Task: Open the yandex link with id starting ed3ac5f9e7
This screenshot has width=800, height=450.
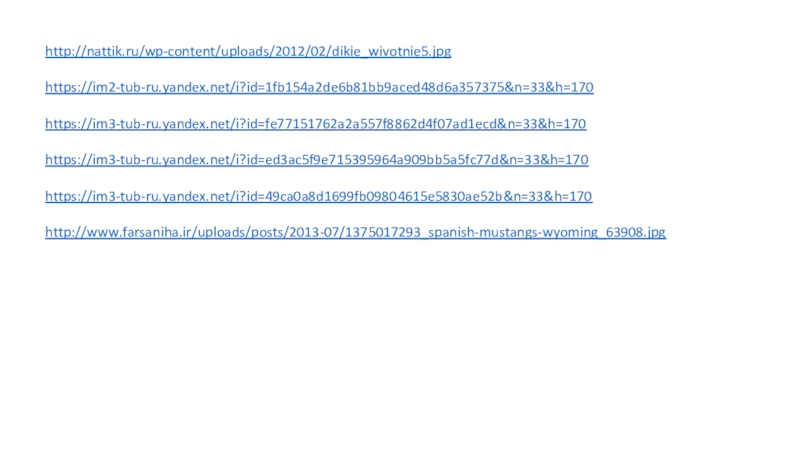Action: coord(317,160)
